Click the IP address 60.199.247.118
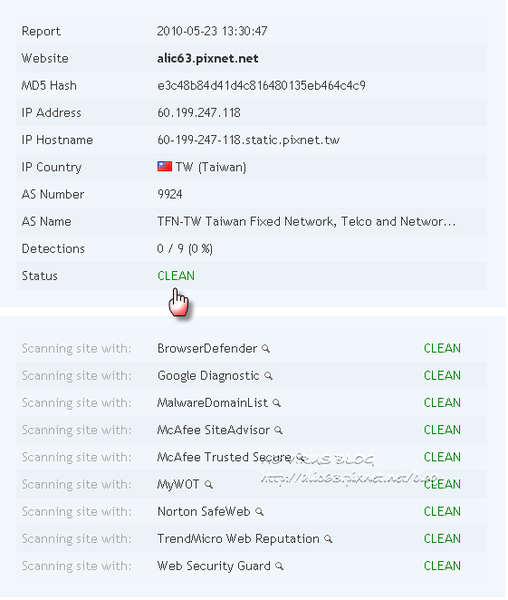Image resolution: width=508 pixels, height=600 pixels. click(200, 113)
